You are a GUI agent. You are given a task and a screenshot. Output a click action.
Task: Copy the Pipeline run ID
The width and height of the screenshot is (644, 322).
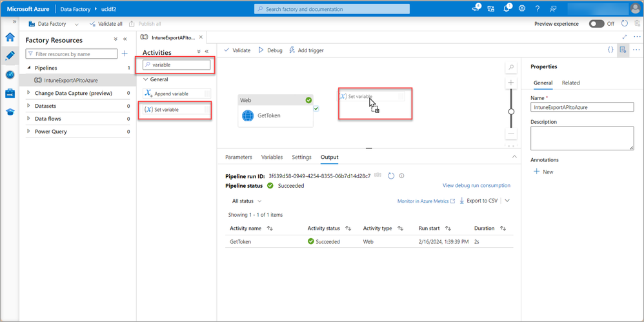377,176
